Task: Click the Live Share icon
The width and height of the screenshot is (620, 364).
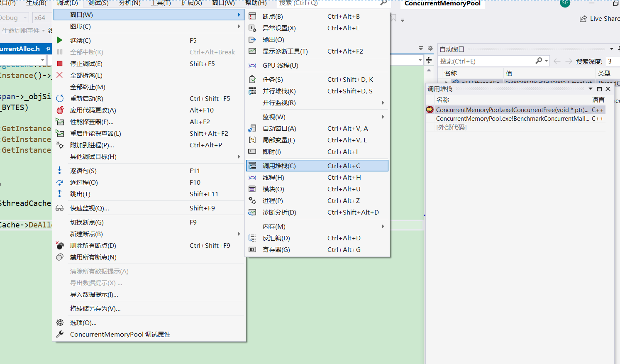Action: (x=583, y=19)
